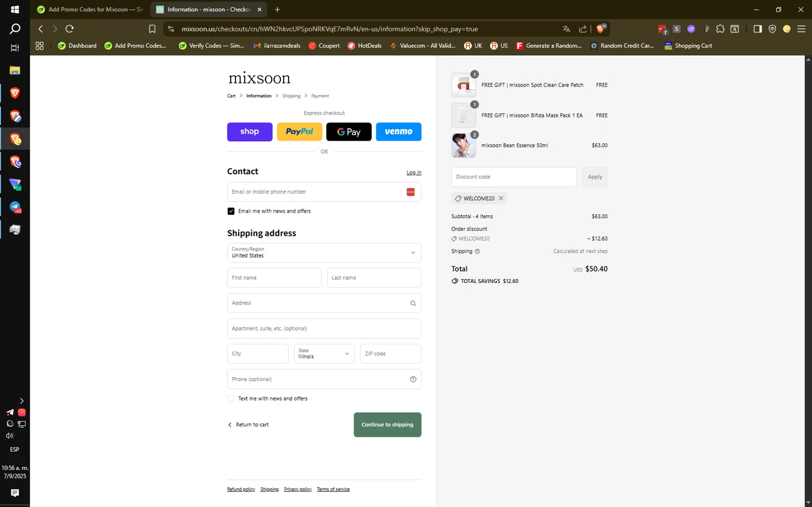
Task: Click the Email or mobile phone number field
Action: (x=324, y=192)
